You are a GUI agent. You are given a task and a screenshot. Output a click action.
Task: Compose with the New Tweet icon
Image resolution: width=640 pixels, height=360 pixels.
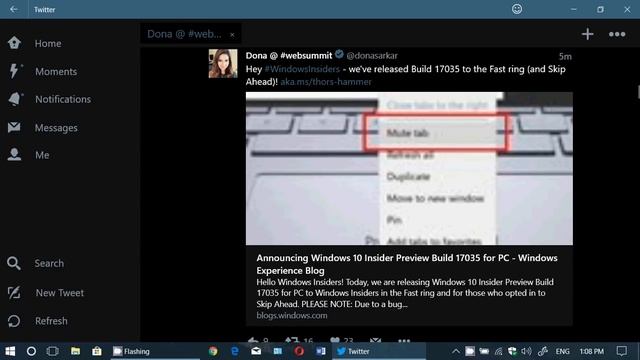tap(14, 292)
